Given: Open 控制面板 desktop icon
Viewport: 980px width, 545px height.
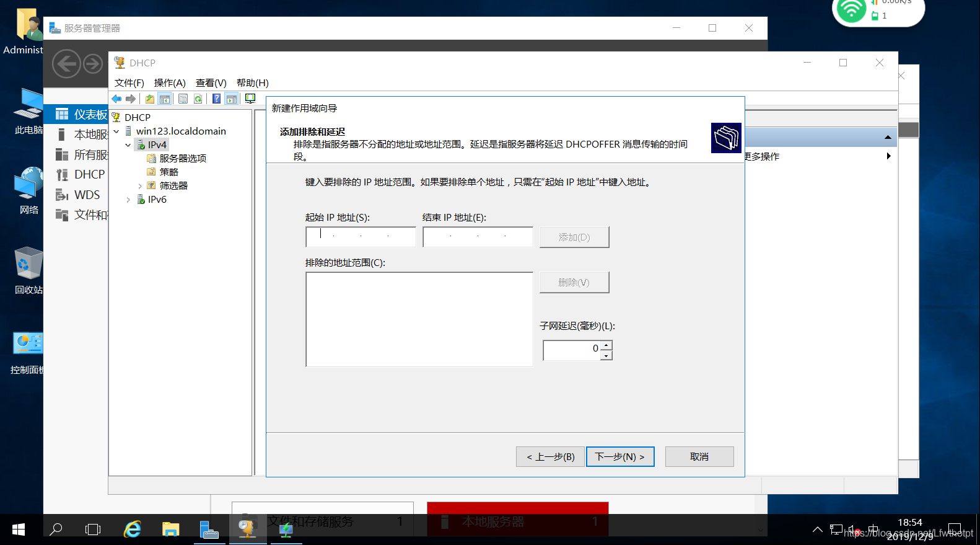Looking at the screenshot, I should [x=27, y=352].
